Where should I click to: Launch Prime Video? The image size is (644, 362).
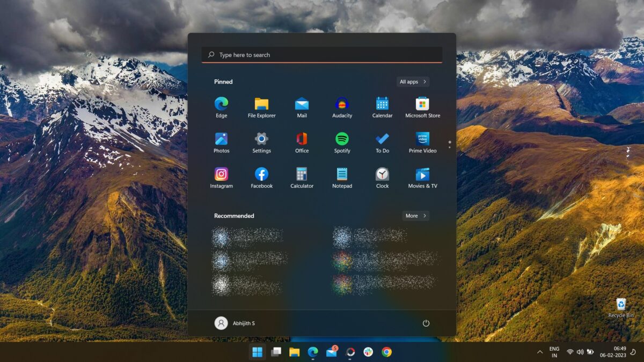click(422, 143)
